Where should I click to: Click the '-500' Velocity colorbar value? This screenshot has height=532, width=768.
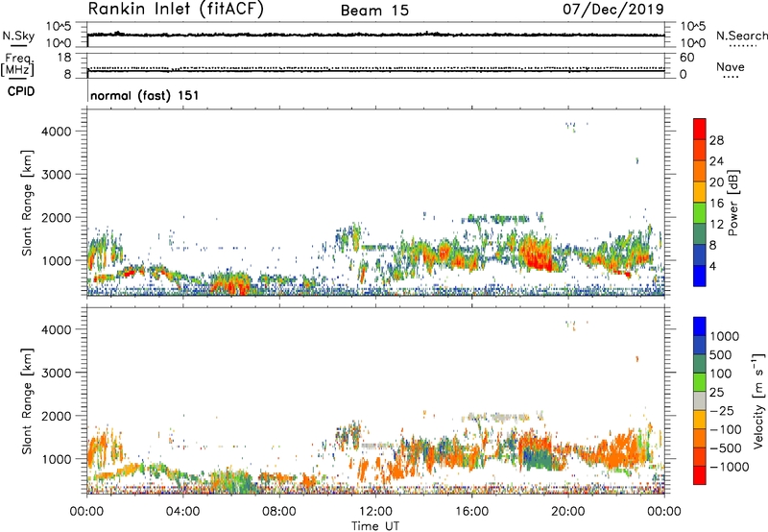tap(725, 448)
